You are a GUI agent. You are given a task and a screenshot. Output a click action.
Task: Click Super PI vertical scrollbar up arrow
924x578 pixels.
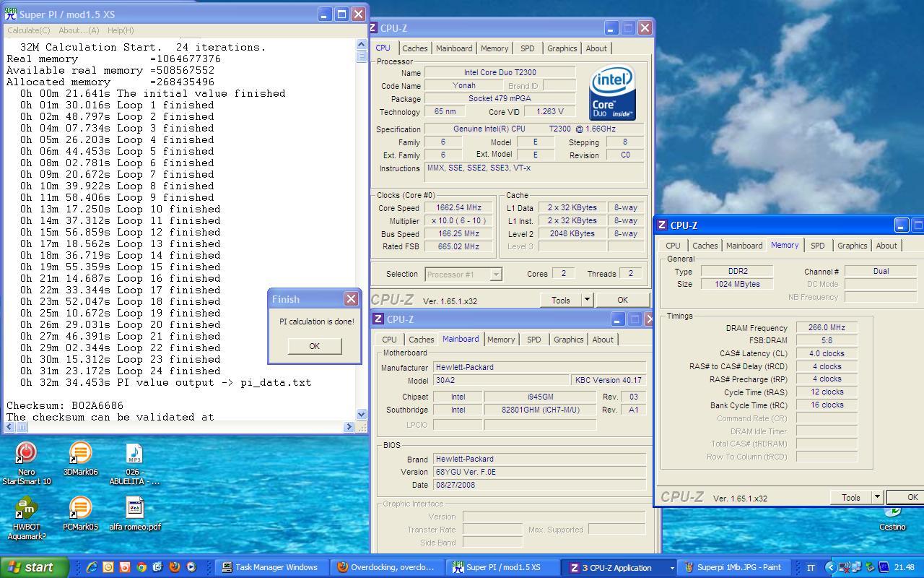tap(362, 44)
